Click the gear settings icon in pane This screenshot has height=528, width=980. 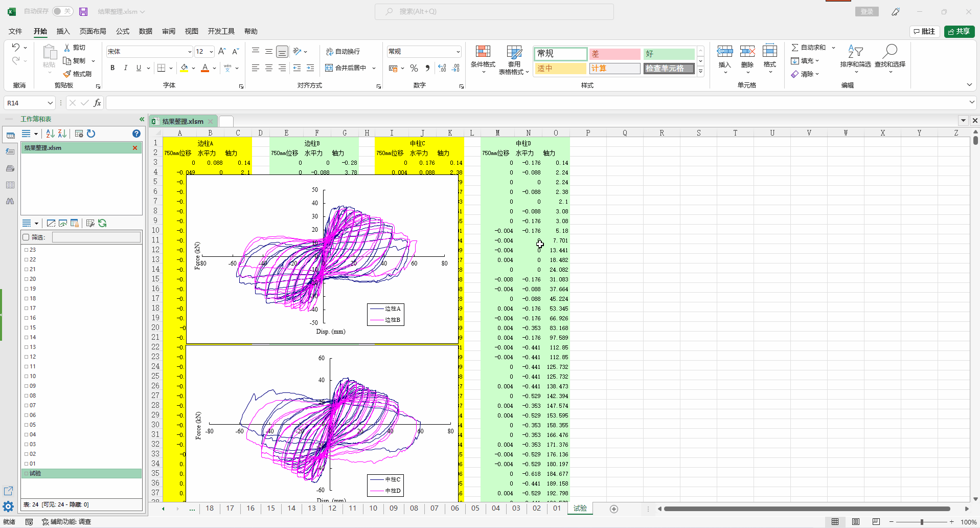pos(8,507)
